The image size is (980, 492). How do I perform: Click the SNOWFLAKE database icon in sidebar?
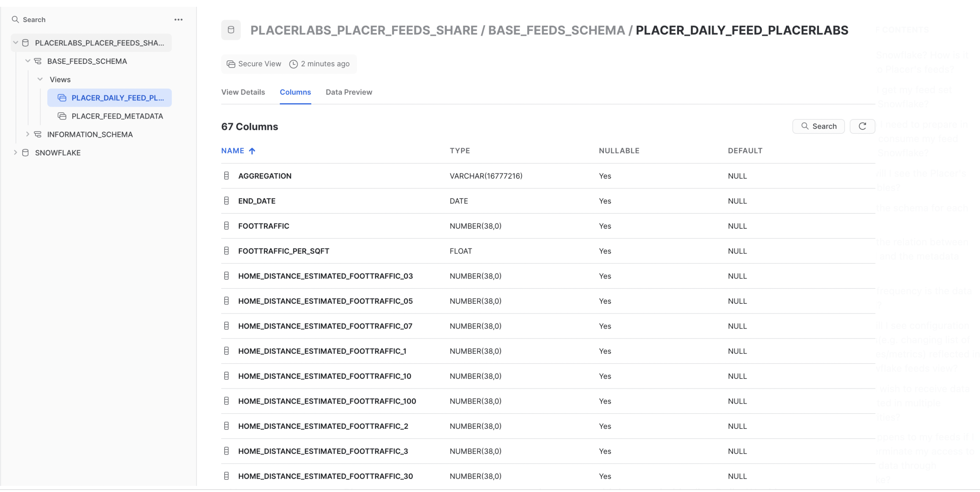[x=25, y=153]
